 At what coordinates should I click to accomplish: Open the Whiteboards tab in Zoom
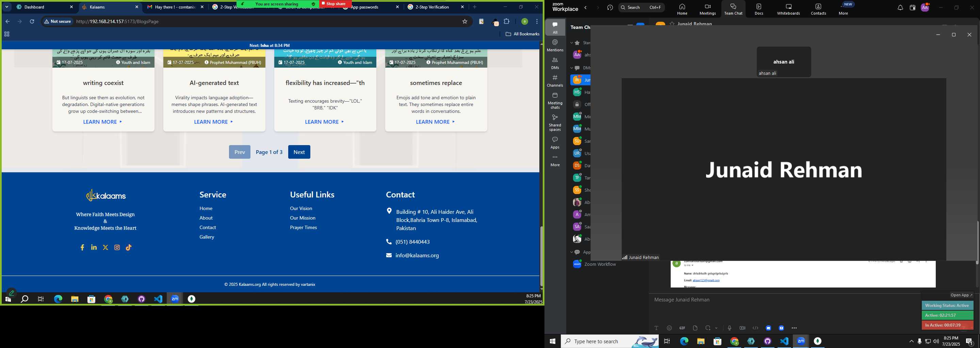pos(788,10)
